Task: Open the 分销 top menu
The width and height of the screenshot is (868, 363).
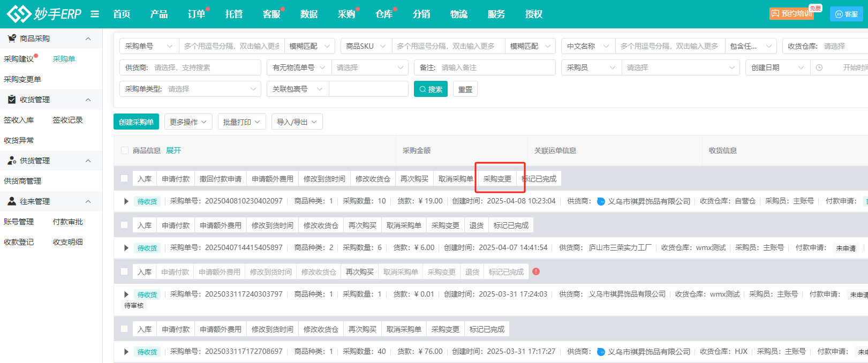Action: [x=421, y=14]
